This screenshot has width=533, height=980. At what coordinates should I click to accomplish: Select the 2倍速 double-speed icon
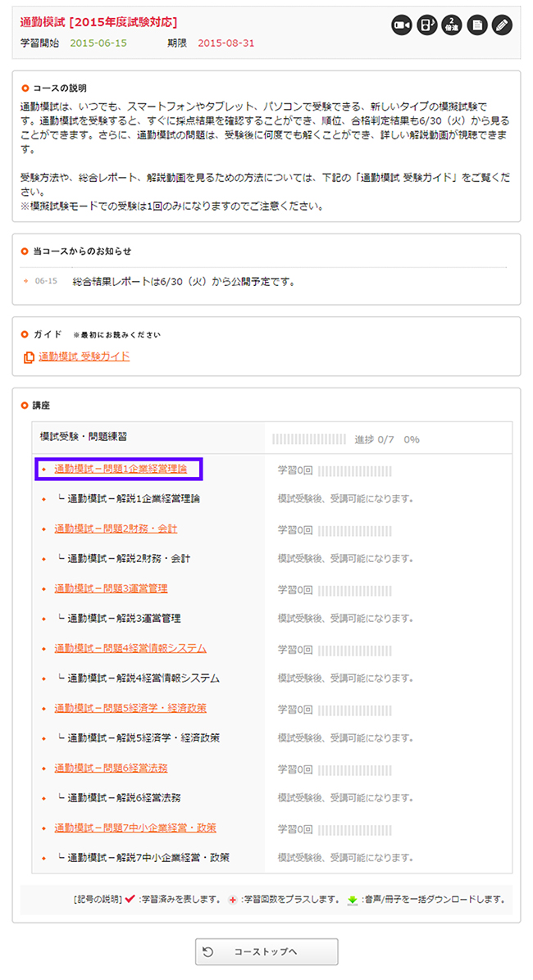coord(452,25)
